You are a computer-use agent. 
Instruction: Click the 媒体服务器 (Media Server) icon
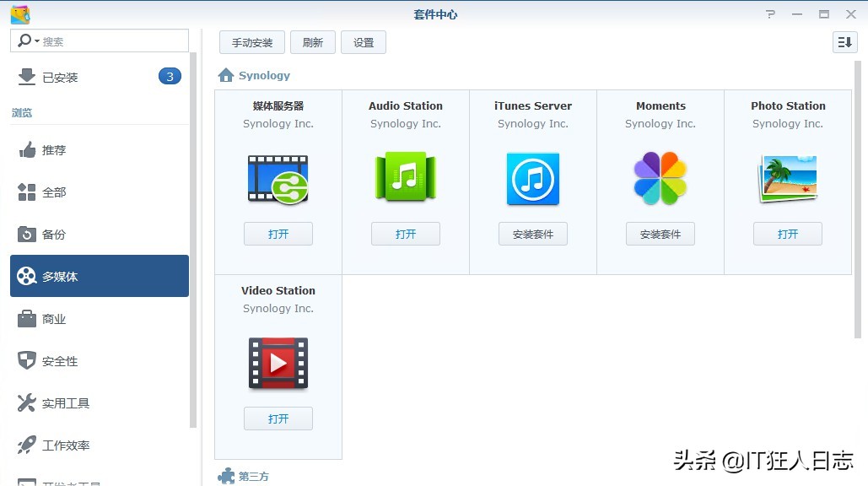click(278, 178)
